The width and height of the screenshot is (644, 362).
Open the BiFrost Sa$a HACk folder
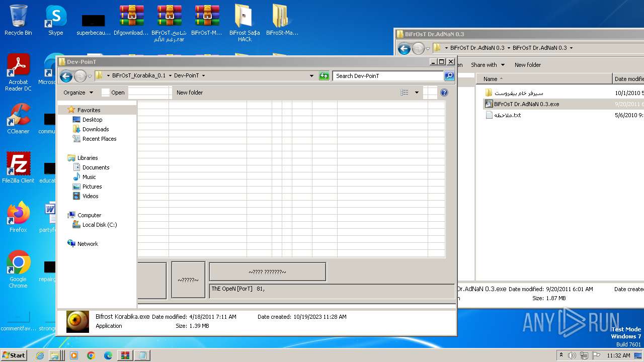(245, 23)
